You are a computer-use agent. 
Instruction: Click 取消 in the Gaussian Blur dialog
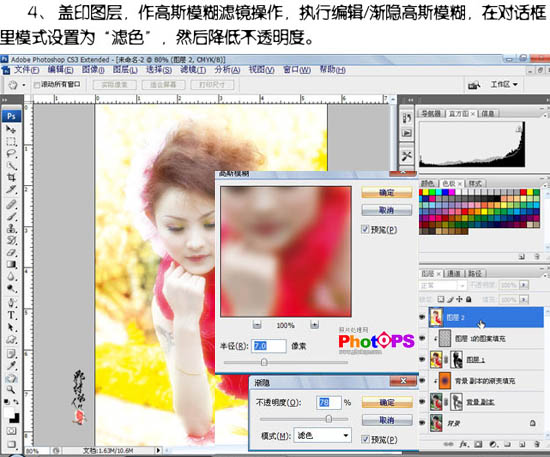(x=387, y=210)
